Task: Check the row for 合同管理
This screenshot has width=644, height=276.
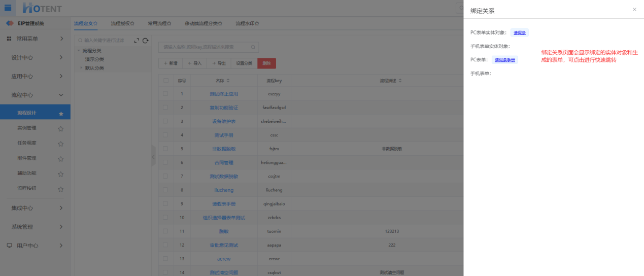Action: 165,162
